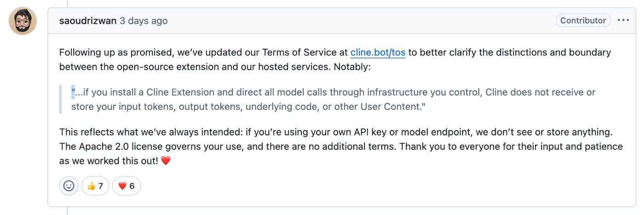Open the comment's three-dot options menu
The image size is (644, 215).
pos(623,20)
